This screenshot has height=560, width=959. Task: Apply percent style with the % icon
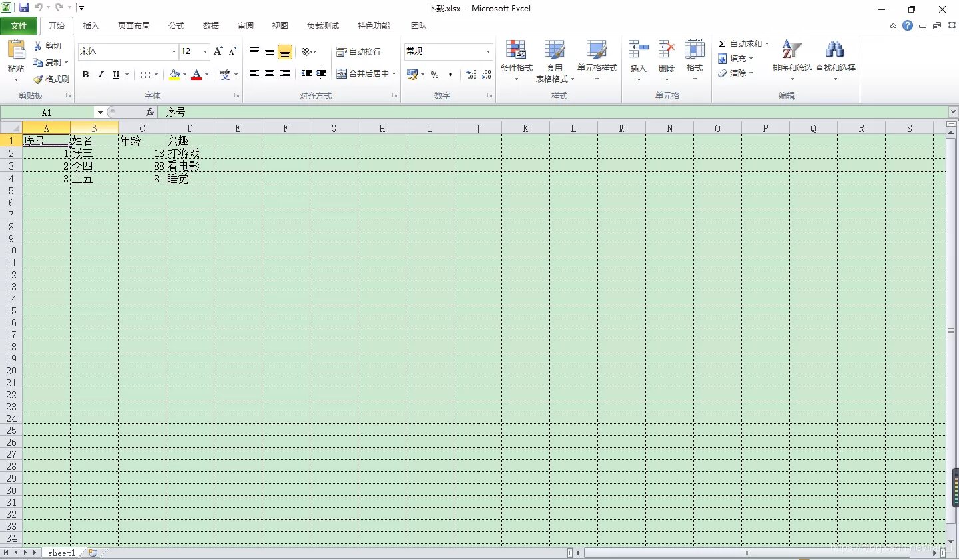coord(434,75)
